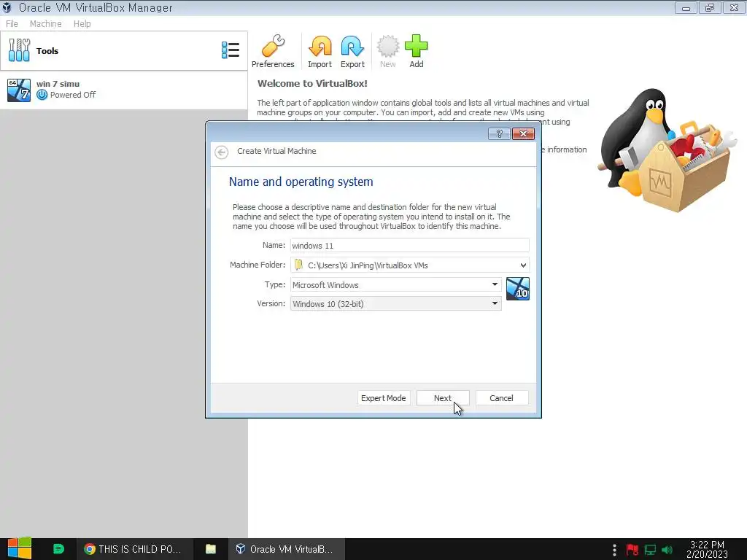The image size is (747, 560).
Task: Select the Tools wrench icon entry
Action: pos(19,50)
